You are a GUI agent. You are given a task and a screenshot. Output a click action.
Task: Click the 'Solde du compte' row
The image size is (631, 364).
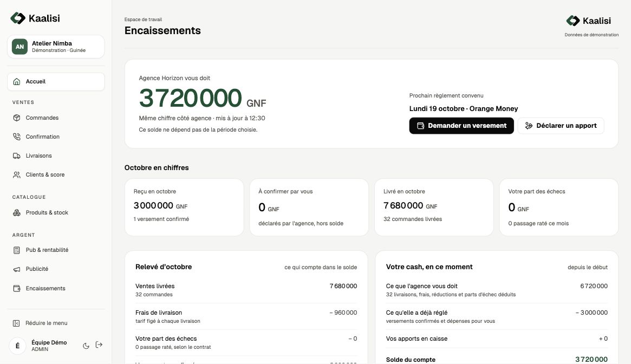point(497,360)
